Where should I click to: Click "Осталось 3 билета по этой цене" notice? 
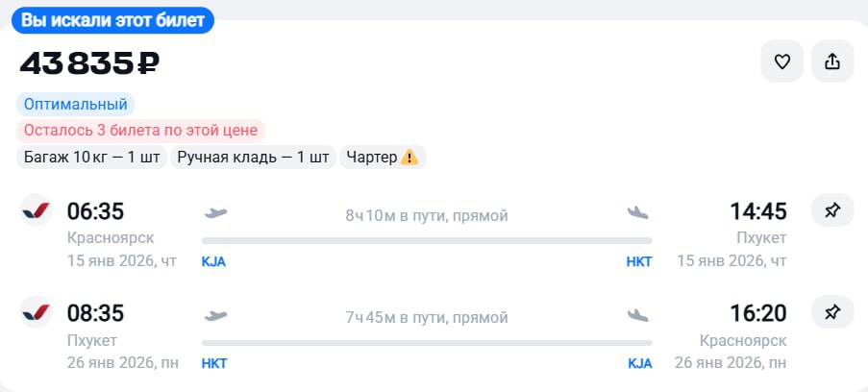coord(140,131)
